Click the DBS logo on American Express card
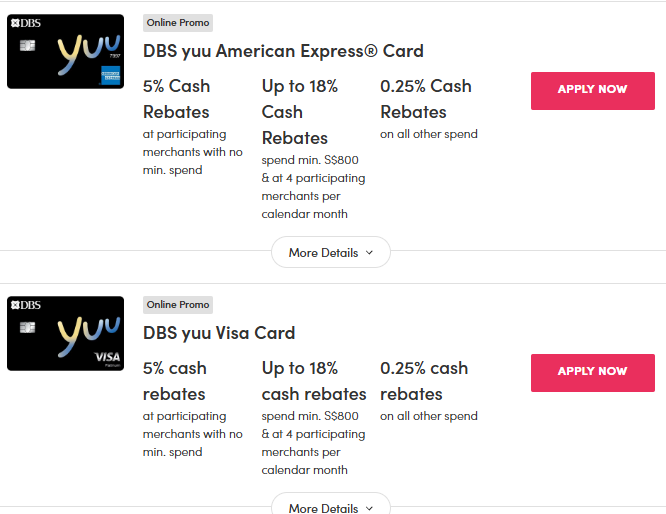The height and width of the screenshot is (514, 666). (x=26, y=23)
